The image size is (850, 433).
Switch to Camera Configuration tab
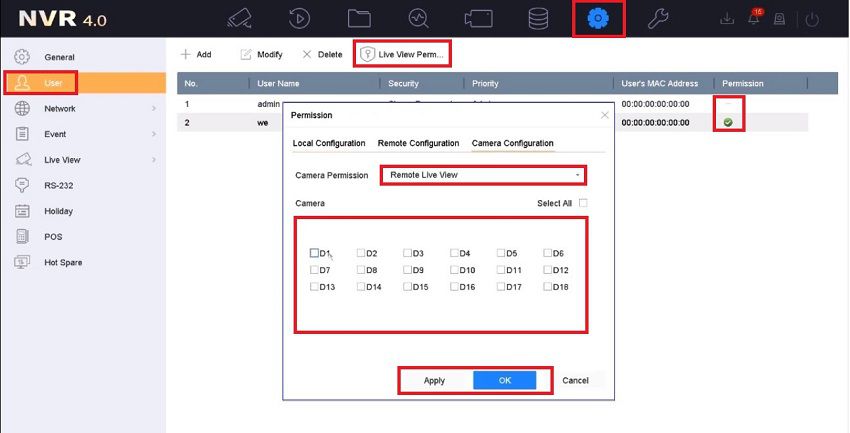coord(513,143)
